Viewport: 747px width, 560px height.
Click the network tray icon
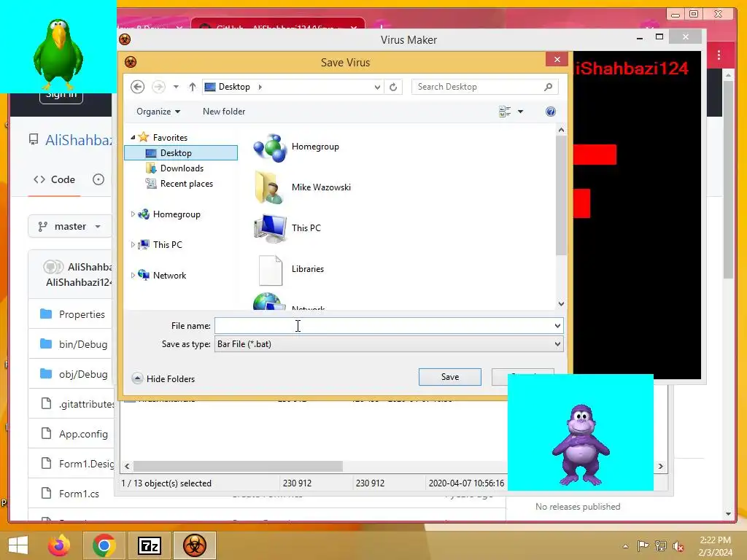pyautogui.click(x=661, y=545)
